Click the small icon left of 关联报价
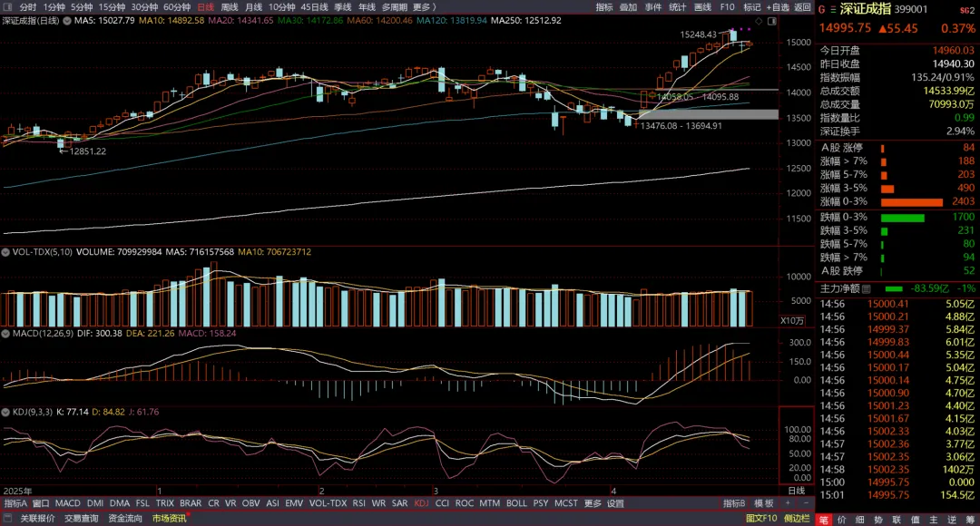 [x=8, y=518]
